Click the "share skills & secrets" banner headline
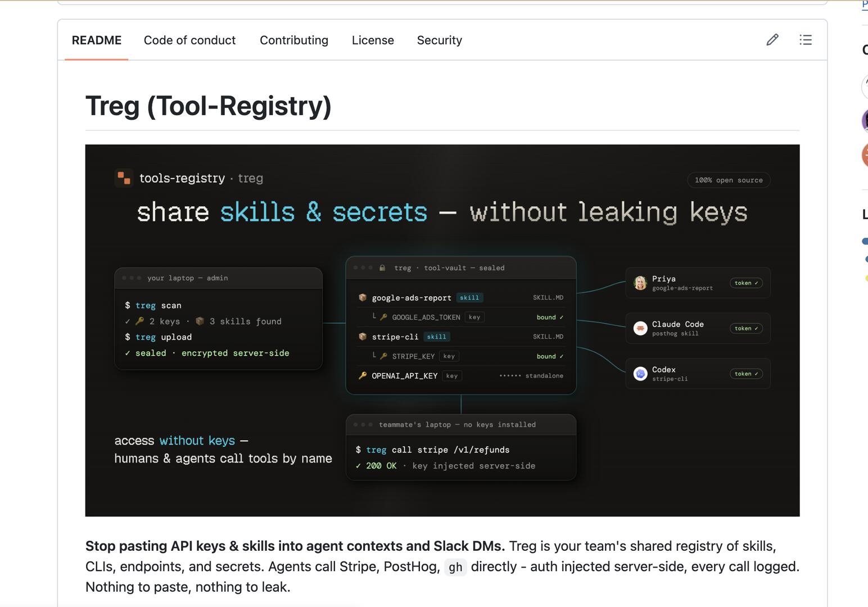The width and height of the screenshot is (868, 607). [442, 212]
